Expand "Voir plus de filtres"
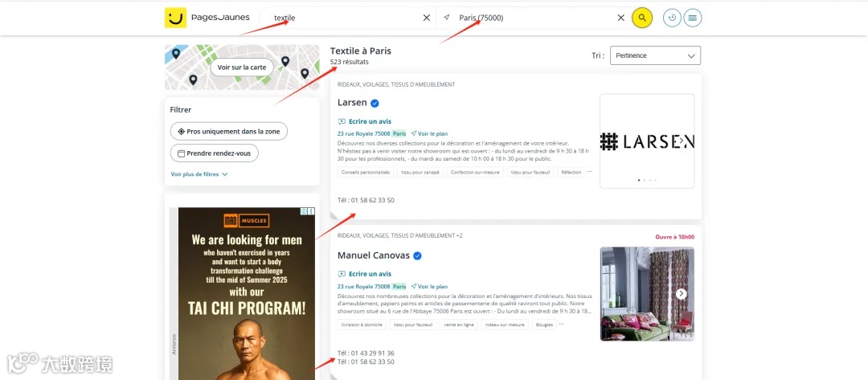Image resolution: width=868 pixels, height=380 pixels. tap(199, 174)
